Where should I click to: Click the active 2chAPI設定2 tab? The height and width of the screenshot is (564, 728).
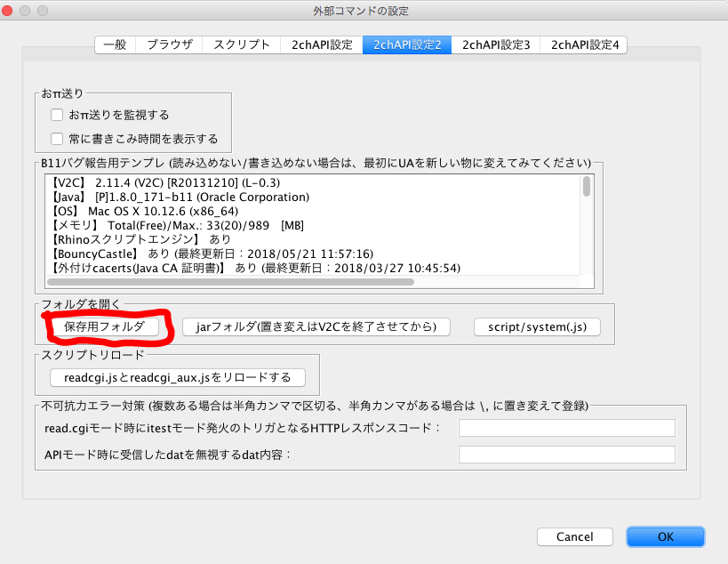tap(407, 44)
